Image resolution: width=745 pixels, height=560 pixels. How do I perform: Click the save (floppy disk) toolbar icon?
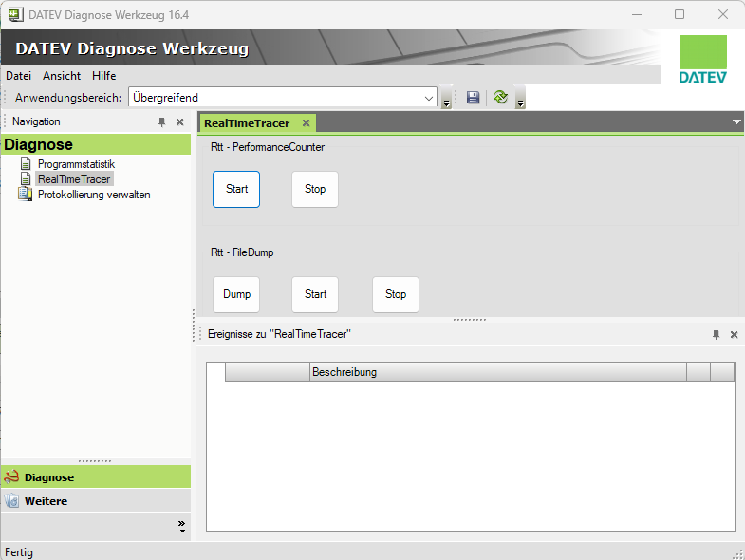pos(473,98)
